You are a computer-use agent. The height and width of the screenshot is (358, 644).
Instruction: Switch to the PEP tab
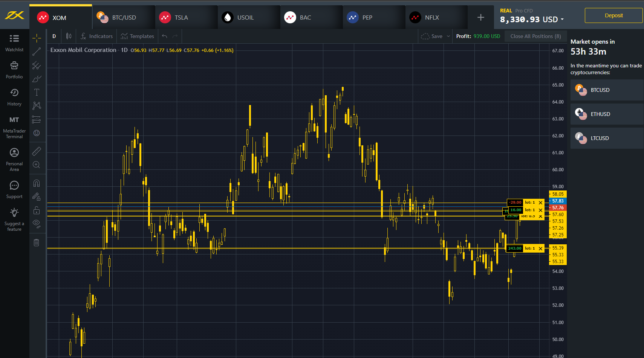tap(374, 17)
